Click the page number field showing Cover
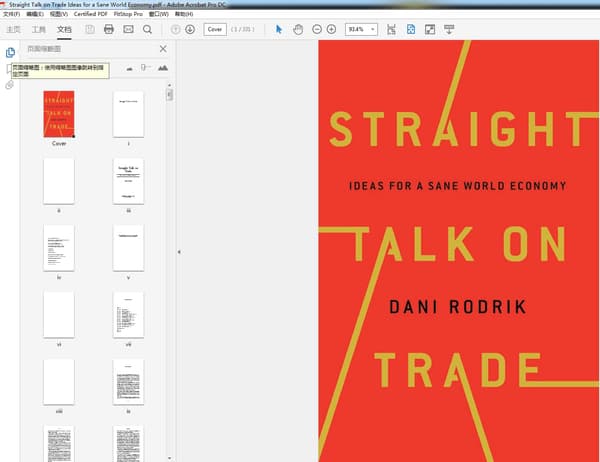Screen dimensions: 600x462 [215, 29]
